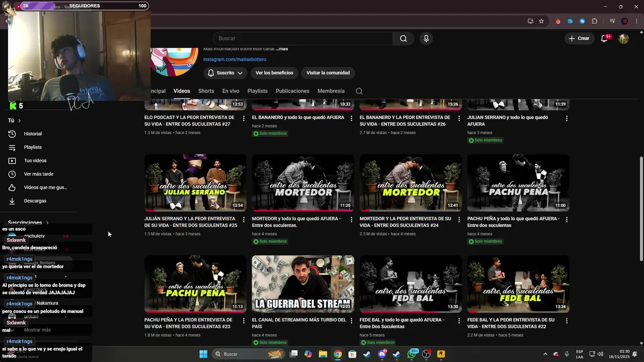
Task: Open options menu for Pachu Peña #23 video
Action: pyautogui.click(x=244, y=321)
